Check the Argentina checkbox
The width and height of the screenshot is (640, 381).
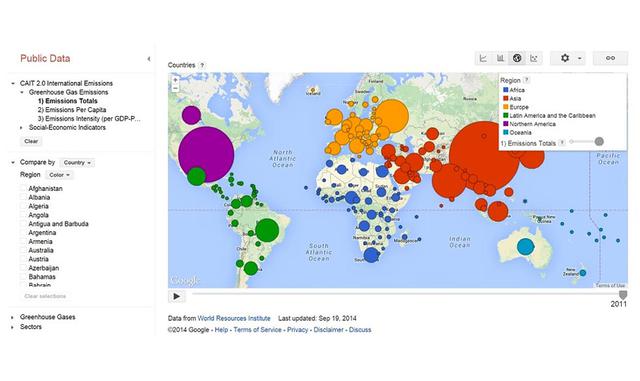[x=23, y=233]
